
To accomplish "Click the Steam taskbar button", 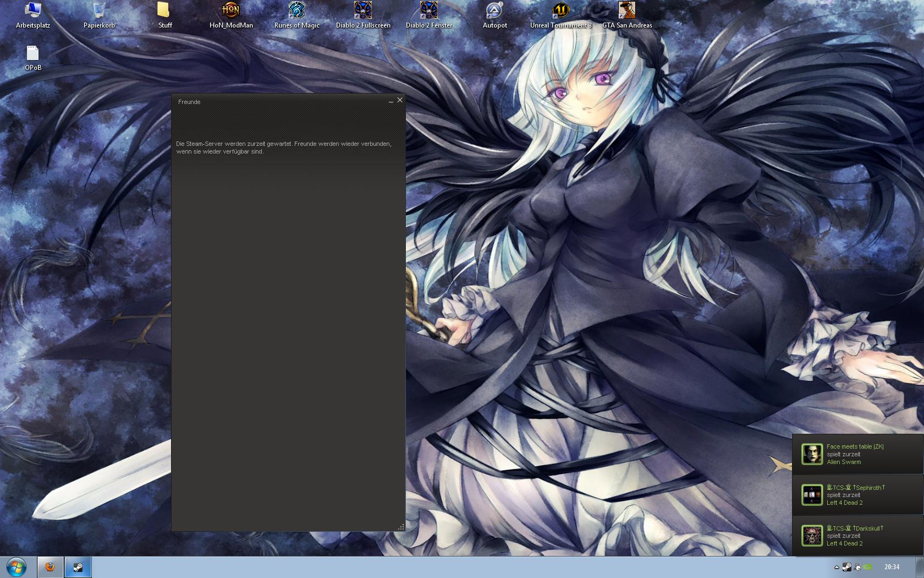I will click(78, 567).
